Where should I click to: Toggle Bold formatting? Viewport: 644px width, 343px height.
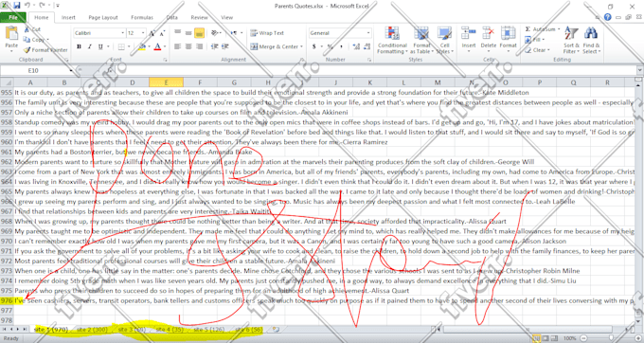coord(79,46)
